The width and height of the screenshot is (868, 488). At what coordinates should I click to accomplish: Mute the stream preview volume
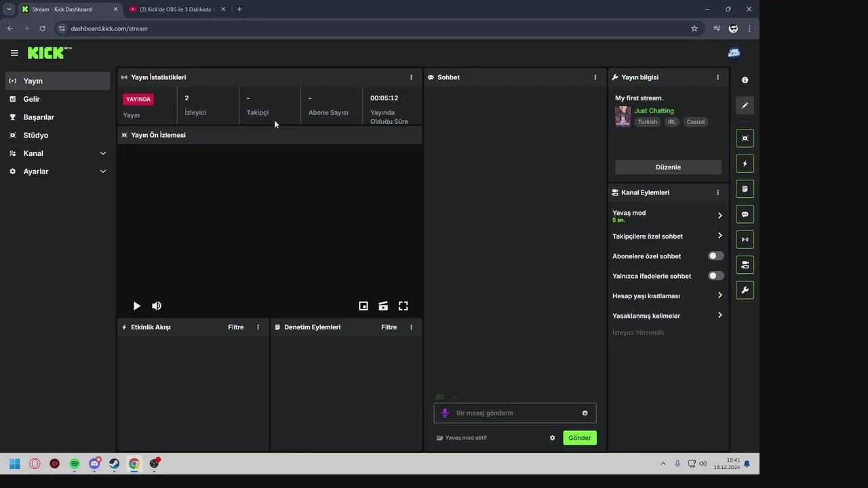click(157, 306)
